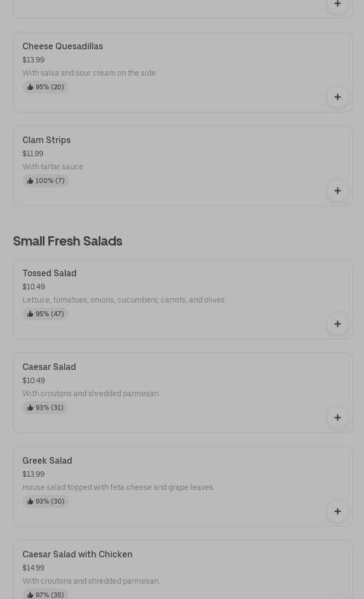Select the 93% (31) rating badge
Screen dimensions: 364x599
click(x=46, y=408)
